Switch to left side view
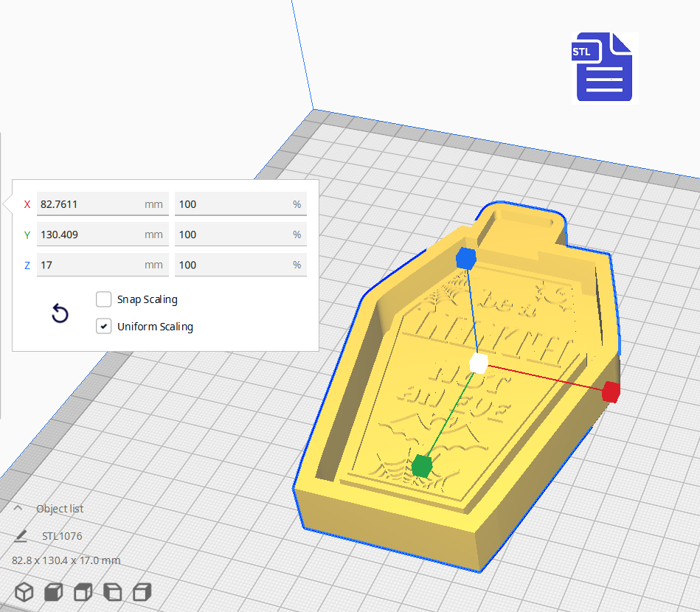This screenshot has height=612, width=700. point(111,591)
